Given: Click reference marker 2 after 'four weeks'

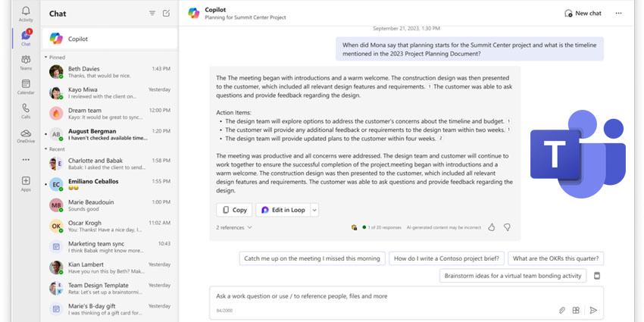Looking at the screenshot, I should pos(441,139).
